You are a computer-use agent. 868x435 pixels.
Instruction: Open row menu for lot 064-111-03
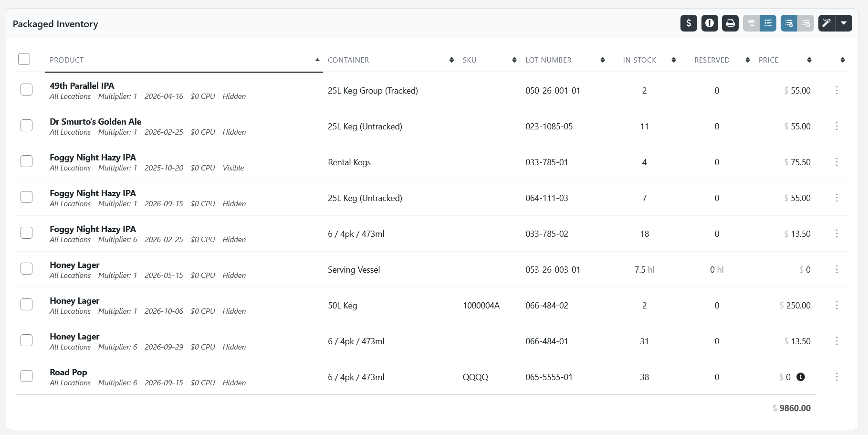pos(837,198)
